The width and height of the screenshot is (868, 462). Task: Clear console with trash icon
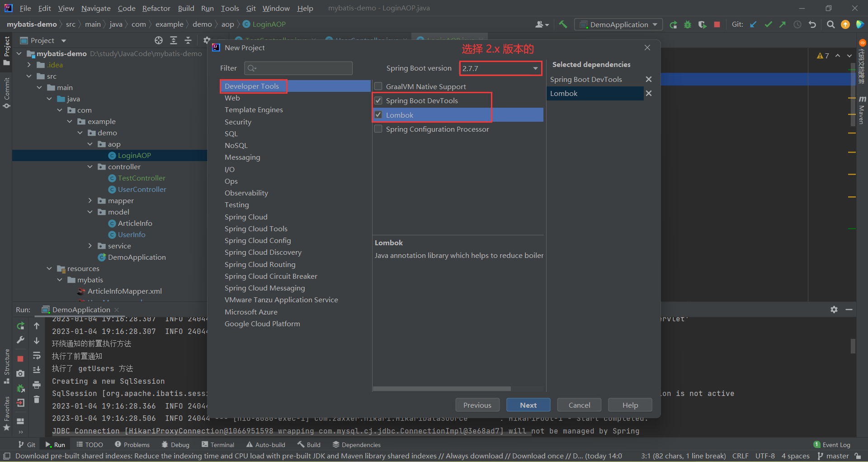click(x=37, y=399)
